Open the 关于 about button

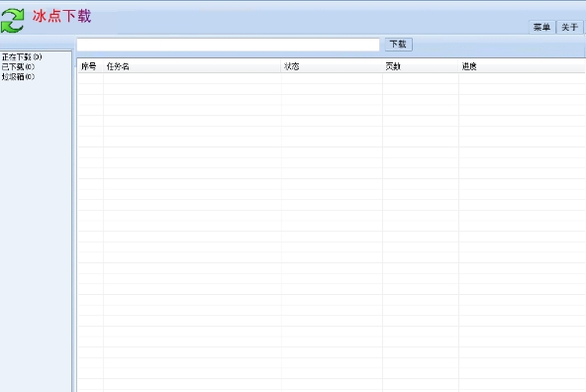[570, 27]
